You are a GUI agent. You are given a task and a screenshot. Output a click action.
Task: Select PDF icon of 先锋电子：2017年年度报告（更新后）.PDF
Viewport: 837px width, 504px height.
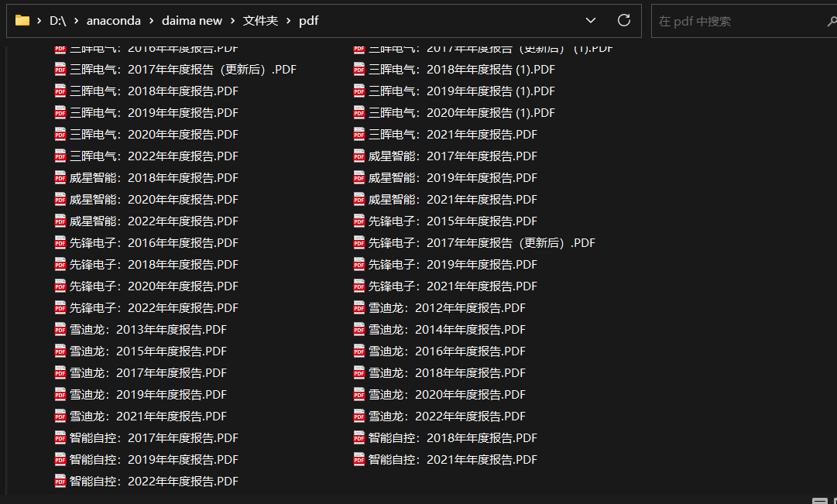(359, 243)
